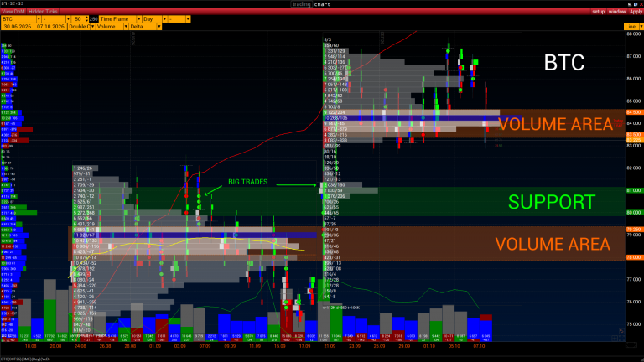
Task: Open the window menu
Action: coord(617,12)
